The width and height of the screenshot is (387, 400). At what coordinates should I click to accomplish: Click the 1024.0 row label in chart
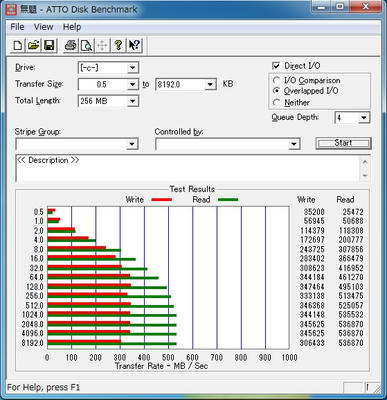tap(32, 315)
